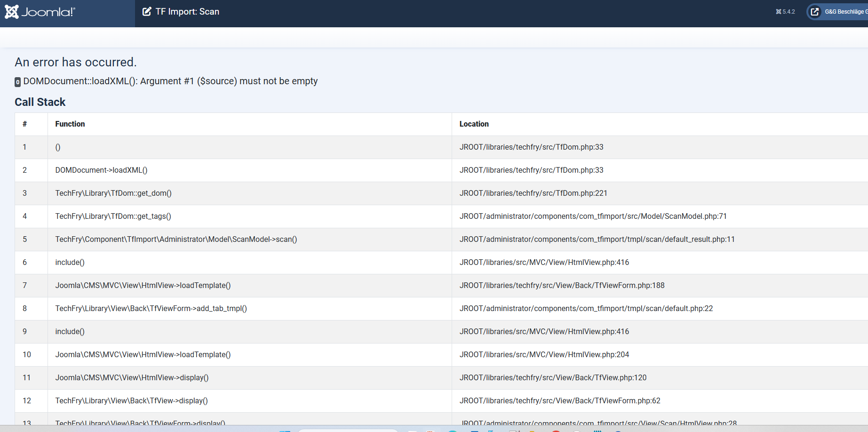Viewport: 868px width, 432px height.
Task: Click the small Joomla version icon beside 5.4.2
Action: (x=778, y=12)
